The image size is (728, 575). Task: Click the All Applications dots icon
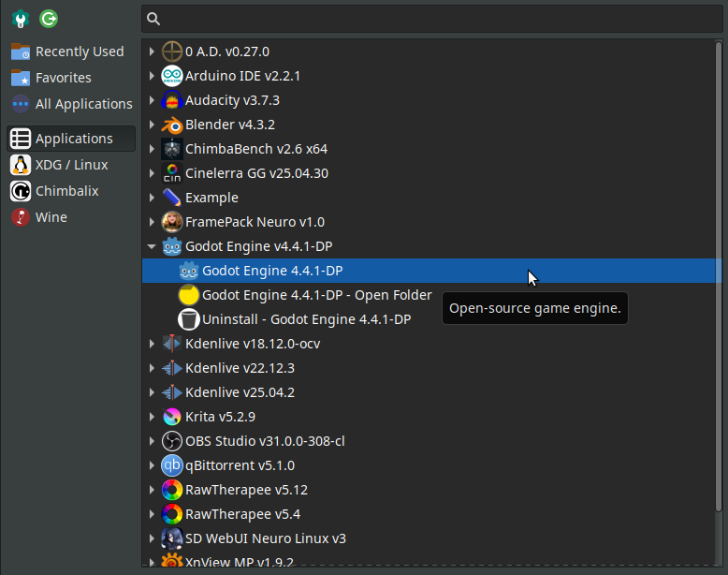click(x=21, y=104)
